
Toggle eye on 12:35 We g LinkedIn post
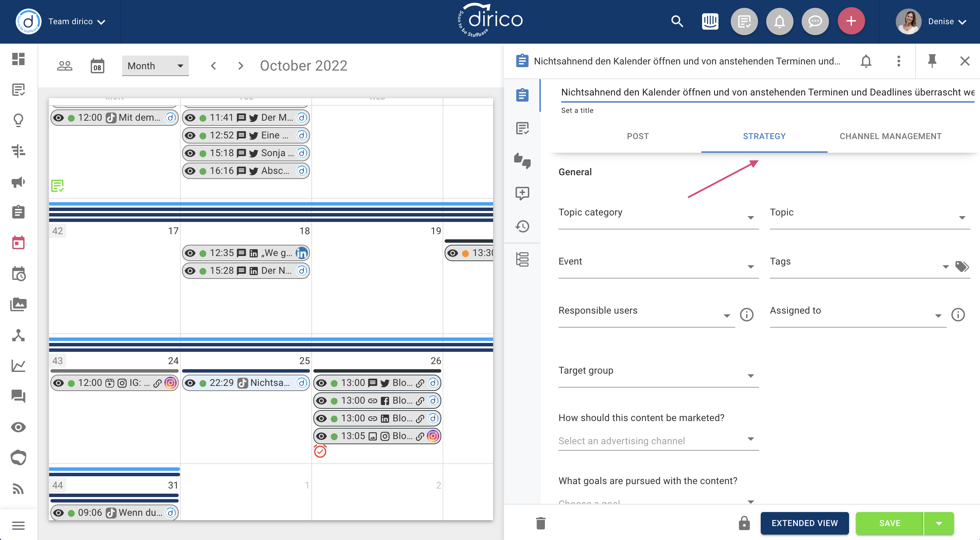click(190, 253)
